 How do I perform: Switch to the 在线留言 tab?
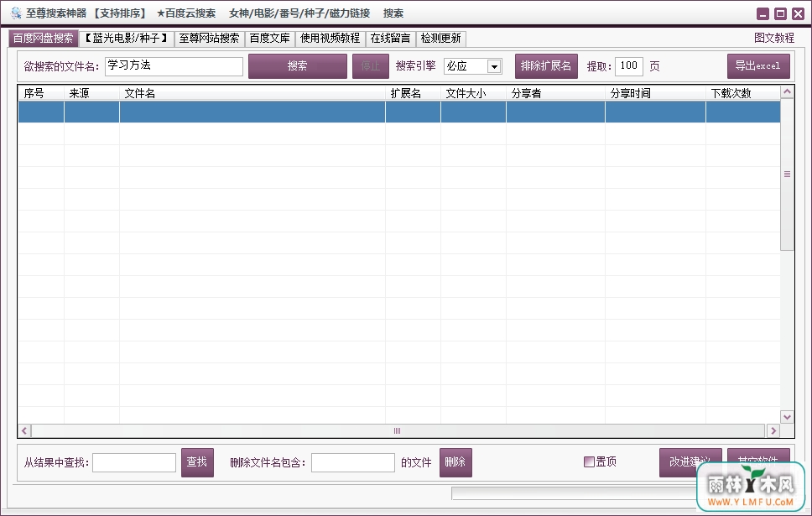390,39
